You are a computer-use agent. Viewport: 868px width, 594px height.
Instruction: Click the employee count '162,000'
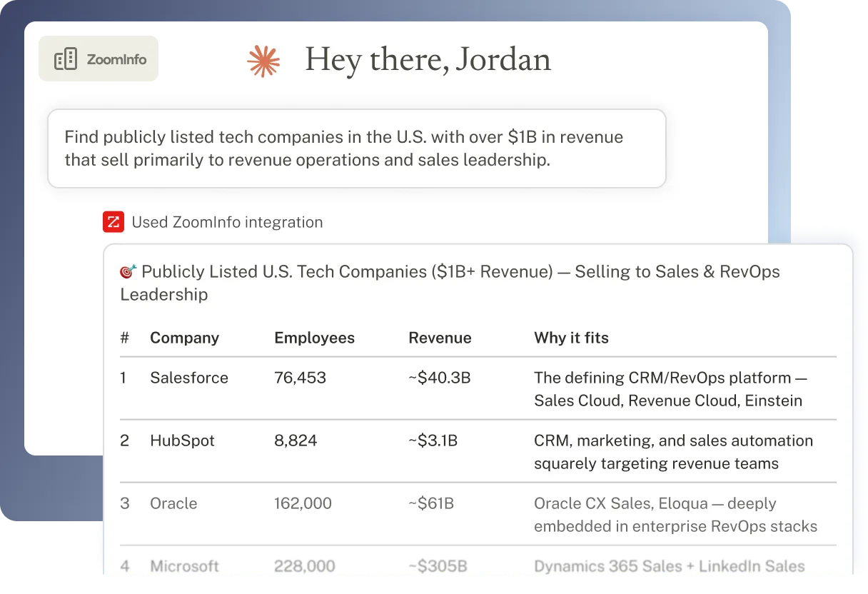pyautogui.click(x=303, y=503)
